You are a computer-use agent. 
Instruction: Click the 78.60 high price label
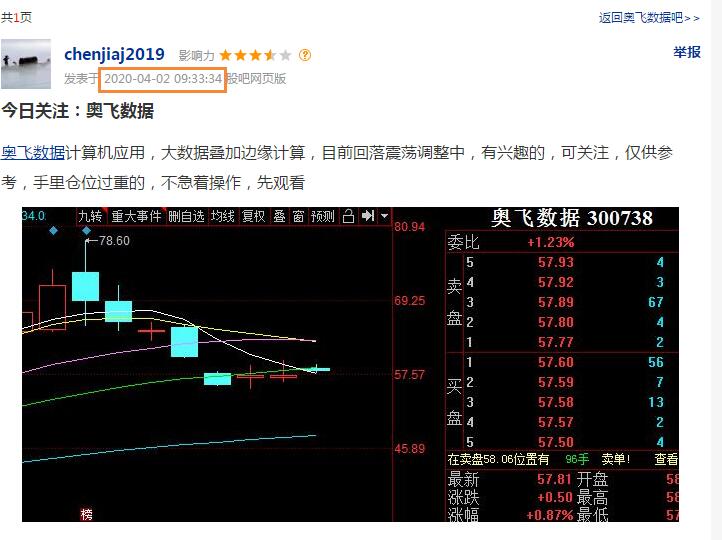pos(114,241)
